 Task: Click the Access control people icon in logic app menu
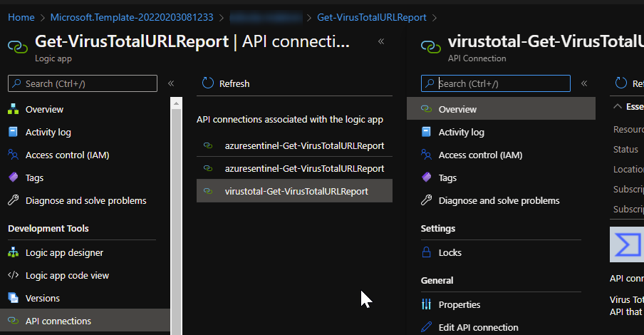pos(13,155)
